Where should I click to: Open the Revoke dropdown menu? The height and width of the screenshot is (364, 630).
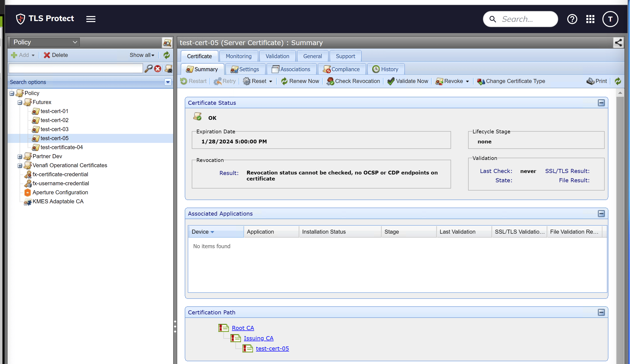click(x=452, y=81)
